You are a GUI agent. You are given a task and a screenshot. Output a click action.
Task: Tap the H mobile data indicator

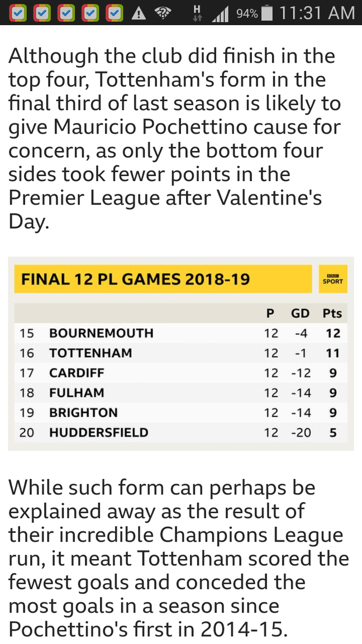[x=196, y=12]
